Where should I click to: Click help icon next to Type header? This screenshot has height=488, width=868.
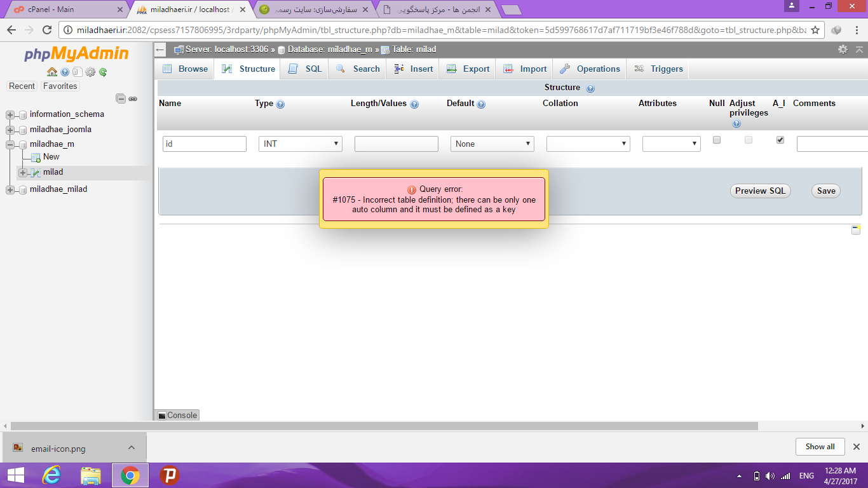[x=280, y=104]
